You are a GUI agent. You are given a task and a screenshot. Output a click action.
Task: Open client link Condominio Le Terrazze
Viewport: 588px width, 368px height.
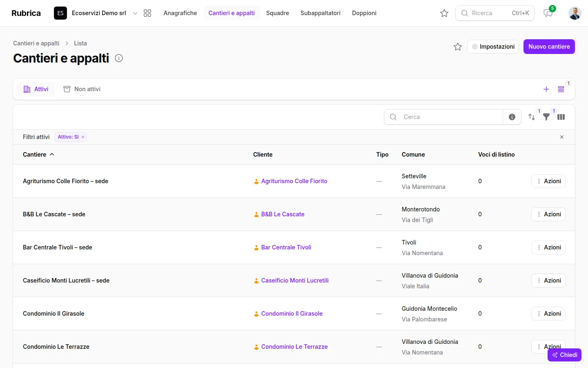[x=294, y=347]
